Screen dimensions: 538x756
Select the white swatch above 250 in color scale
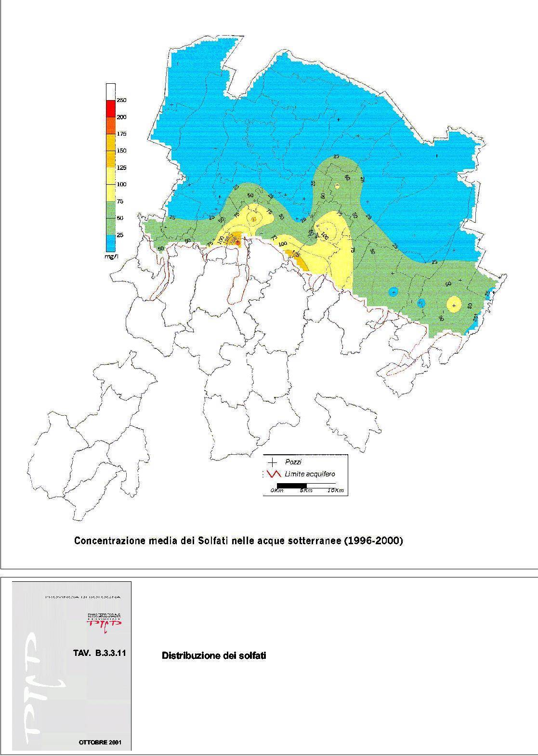coord(111,91)
